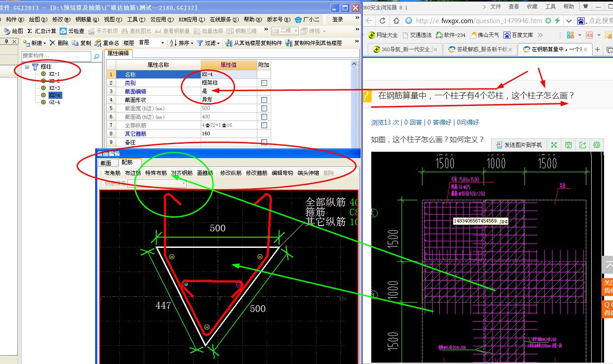The width and height of the screenshot is (613, 364).
Task: Click the 复制 copy component icon
Action: click(x=76, y=43)
